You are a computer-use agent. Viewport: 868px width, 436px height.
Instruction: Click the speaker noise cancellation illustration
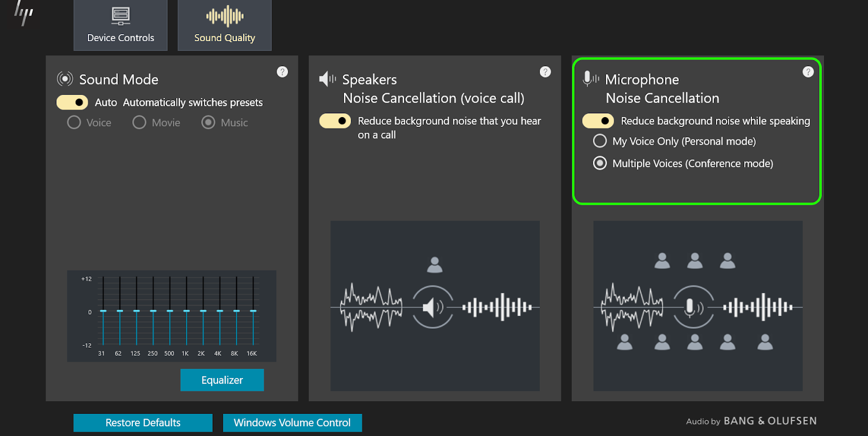[x=435, y=305]
